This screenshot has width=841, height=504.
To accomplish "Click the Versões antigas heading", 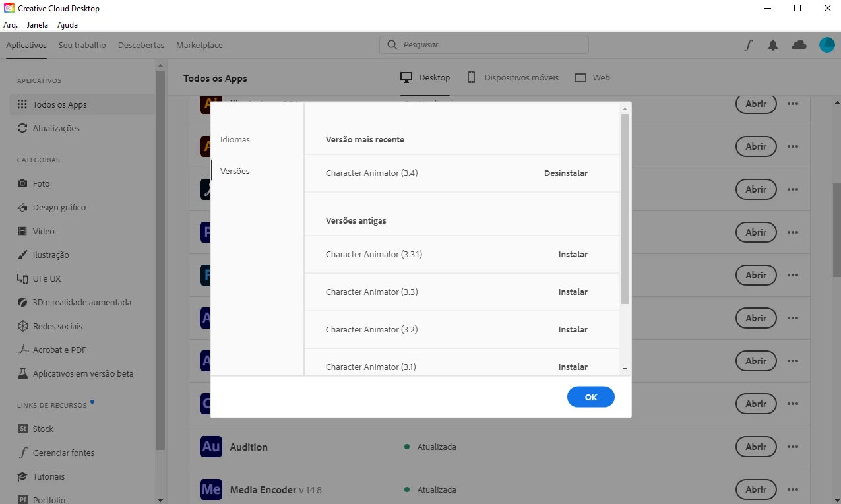I will [356, 221].
